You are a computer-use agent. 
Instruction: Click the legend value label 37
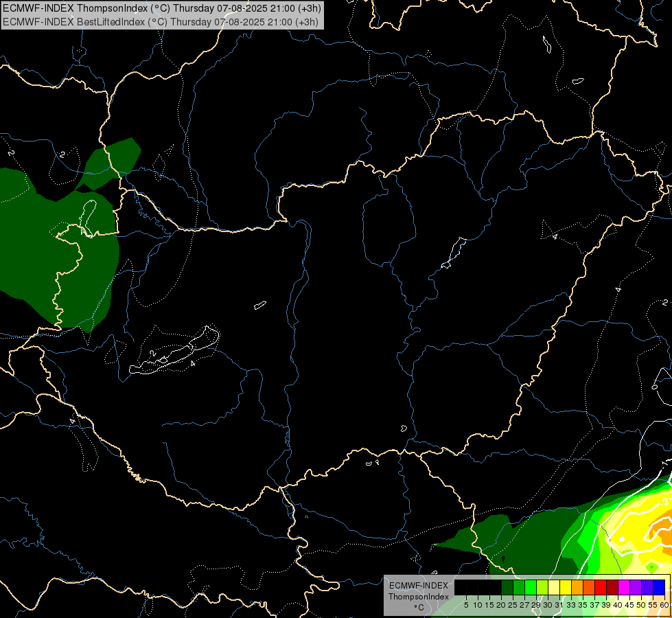pyautogui.click(x=594, y=605)
